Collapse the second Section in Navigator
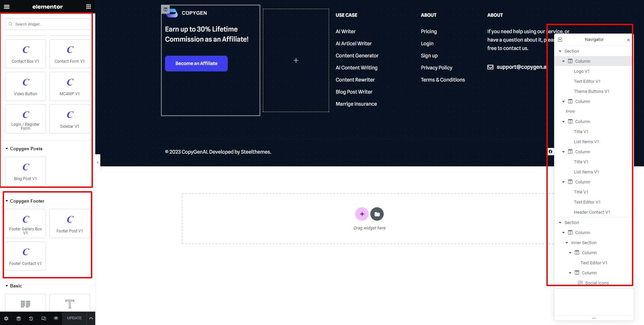This screenshot has width=644, height=325. coord(560,223)
